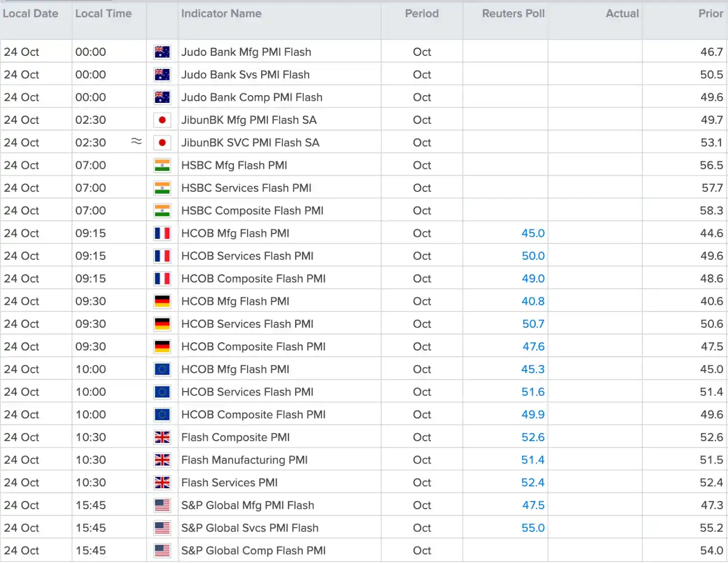Click the Reuters Poll value 47.6
The height and width of the screenshot is (563, 728).
(x=533, y=347)
